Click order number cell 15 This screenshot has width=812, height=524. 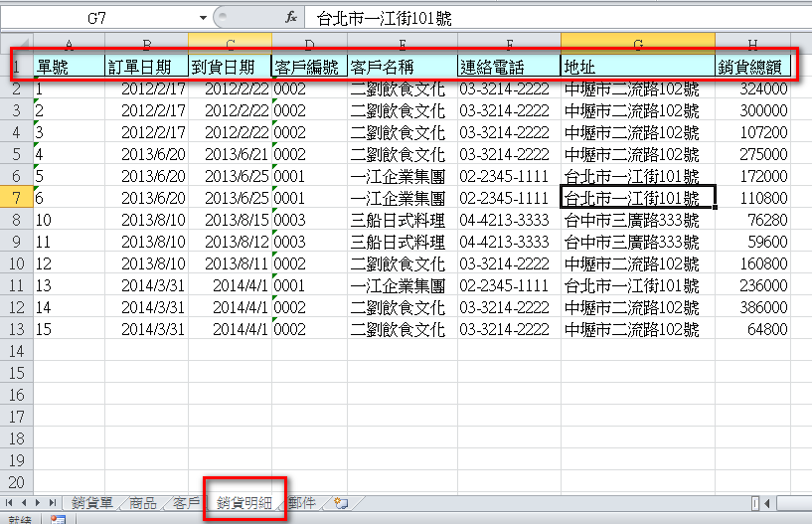pyautogui.click(x=70, y=329)
